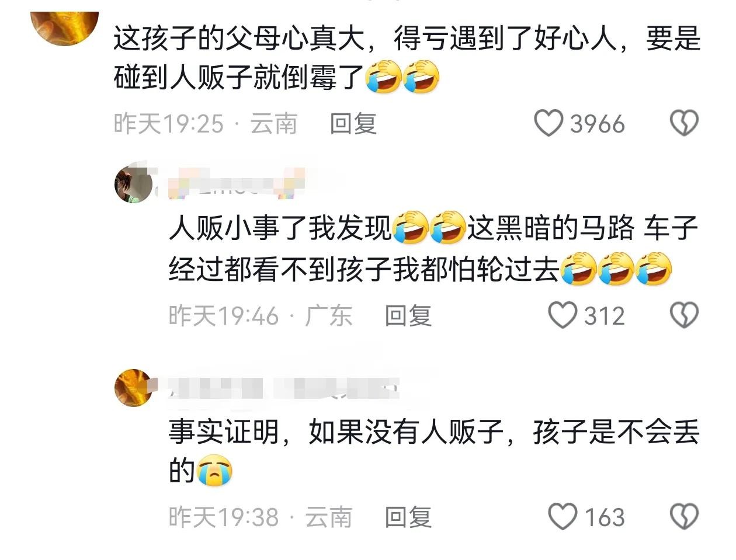Reply to the 19:38 Yunnan comment

click(x=408, y=517)
